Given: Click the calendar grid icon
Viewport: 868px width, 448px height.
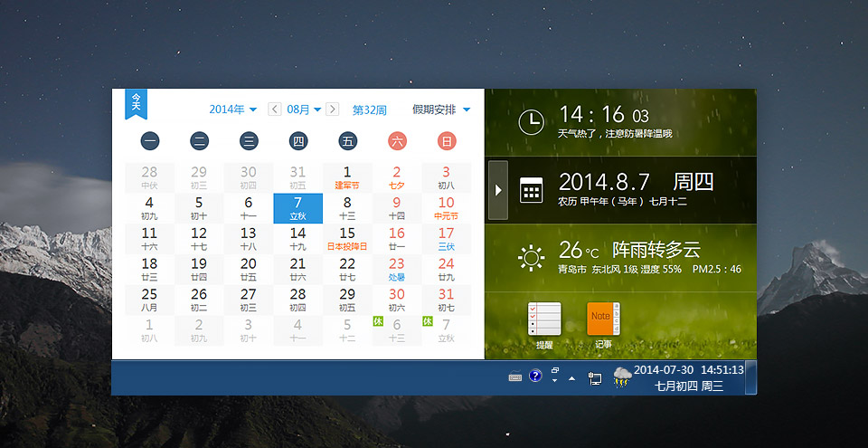Looking at the screenshot, I should 532,190.
